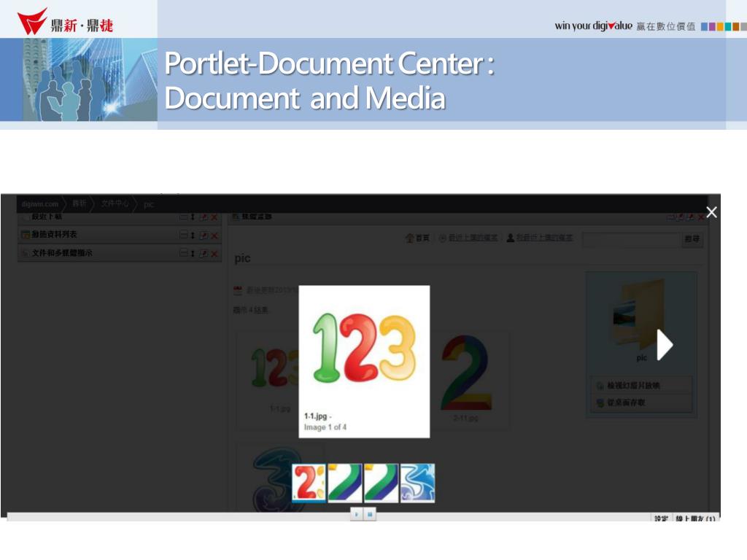Minimize the 文件和多媒體顯示 portlet
This screenshot has height=560, width=747.
183,253
